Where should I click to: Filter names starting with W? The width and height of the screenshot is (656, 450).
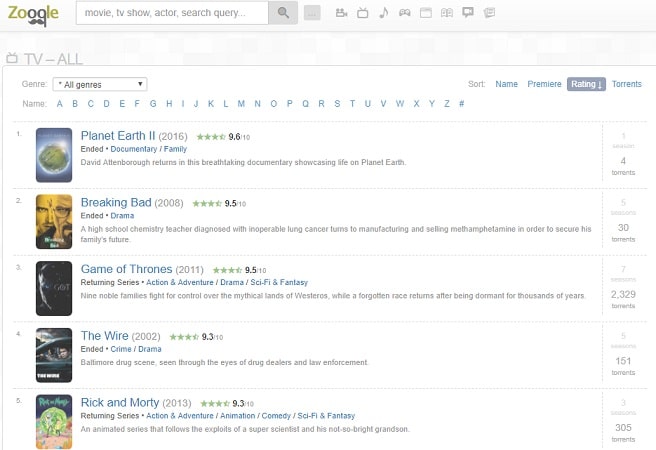point(400,104)
